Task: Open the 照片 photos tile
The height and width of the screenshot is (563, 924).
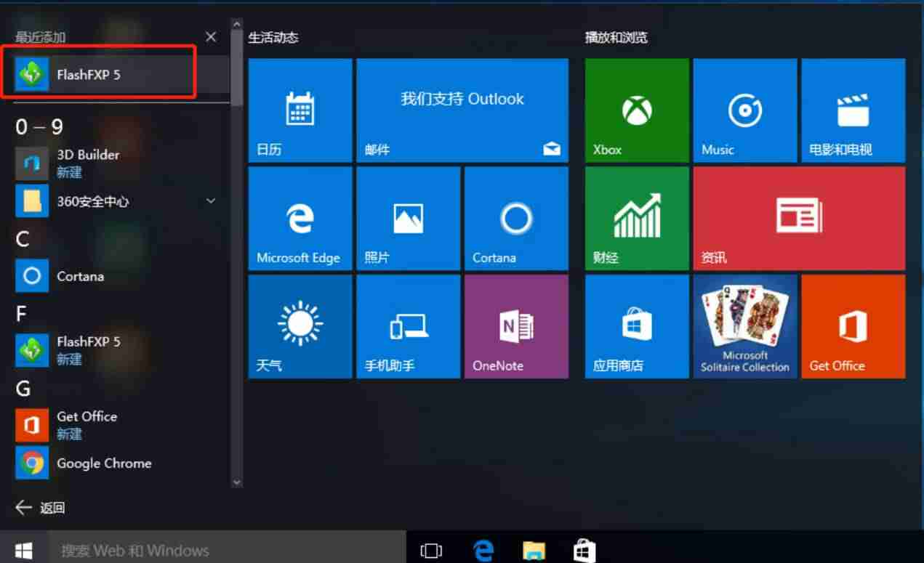Action: pyautogui.click(x=409, y=219)
